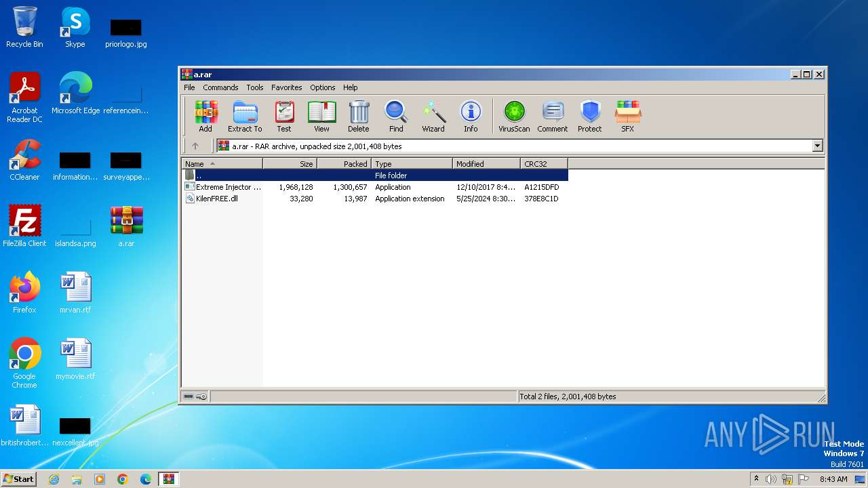Screen dimensions: 868x488
Task: Open Google Chrome desktop shortcut
Action: tap(24, 363)
